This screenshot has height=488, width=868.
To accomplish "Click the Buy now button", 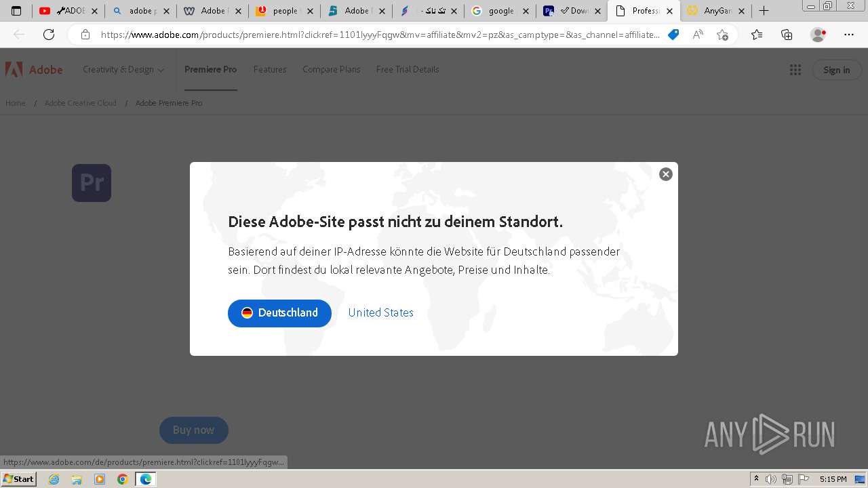I will [193, 430].
